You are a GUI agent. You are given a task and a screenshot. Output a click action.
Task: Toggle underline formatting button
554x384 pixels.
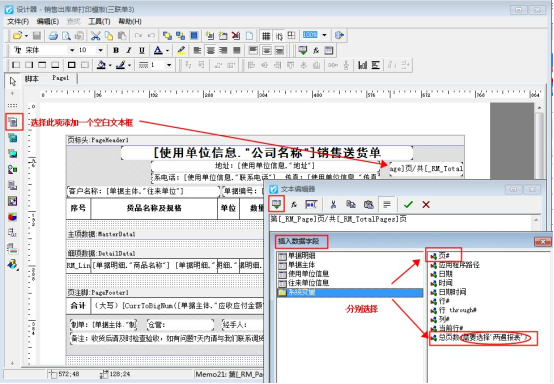coord(142,50)
